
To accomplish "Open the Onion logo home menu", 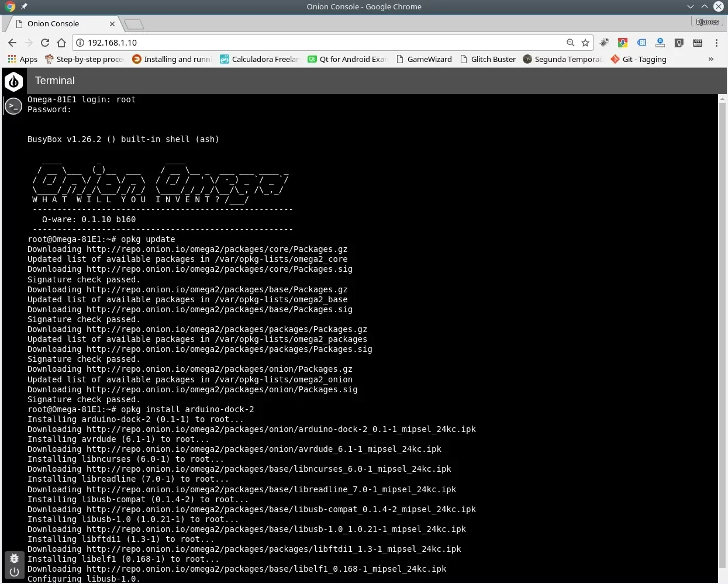I will click(x=13, y=81).
